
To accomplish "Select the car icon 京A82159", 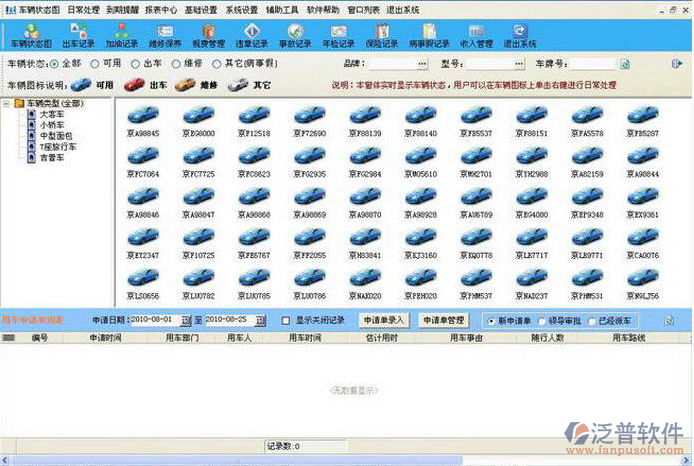I will point(587,162).
